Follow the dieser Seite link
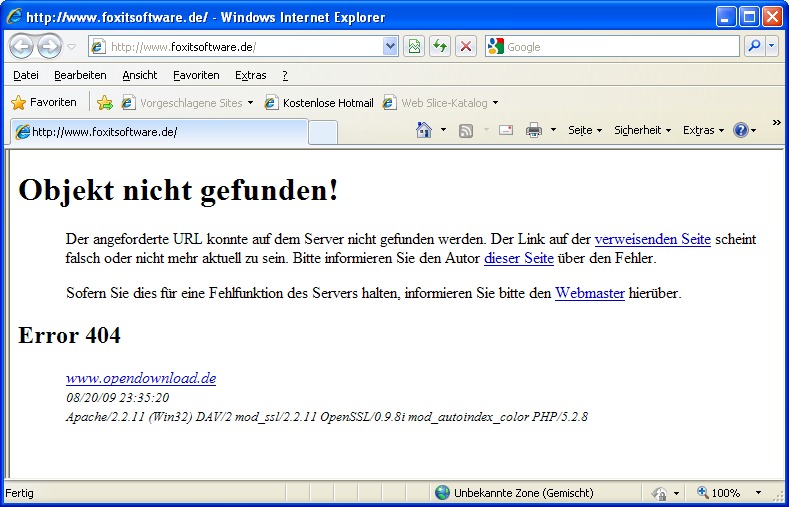This screenshot has width=789, height=507. click(x=519, y=259)
